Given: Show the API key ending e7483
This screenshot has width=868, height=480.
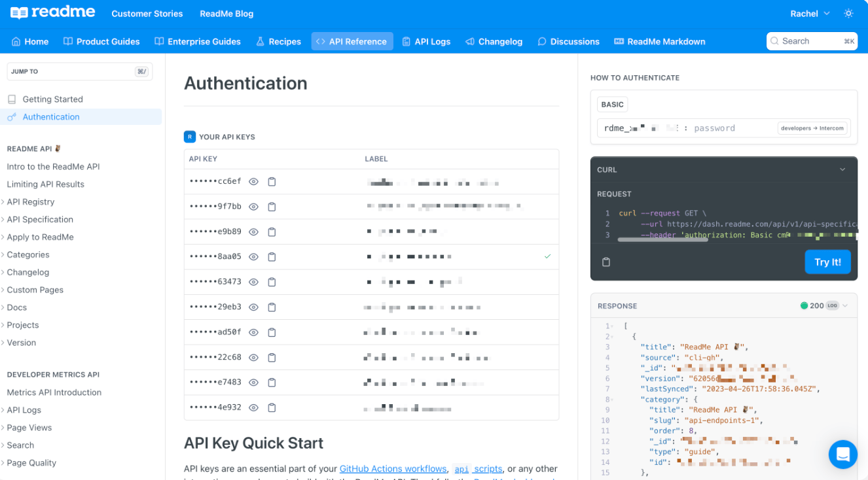Looking at the screenshot, I should click(253, 382).
